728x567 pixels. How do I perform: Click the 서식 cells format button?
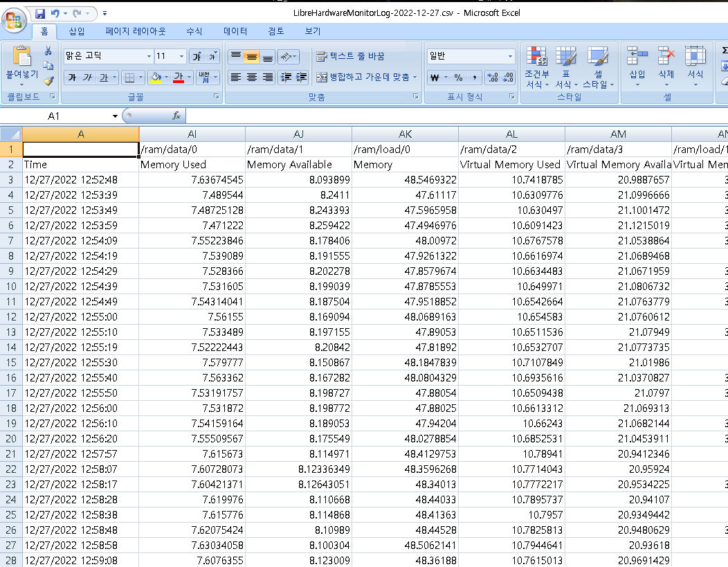point(695,66)
